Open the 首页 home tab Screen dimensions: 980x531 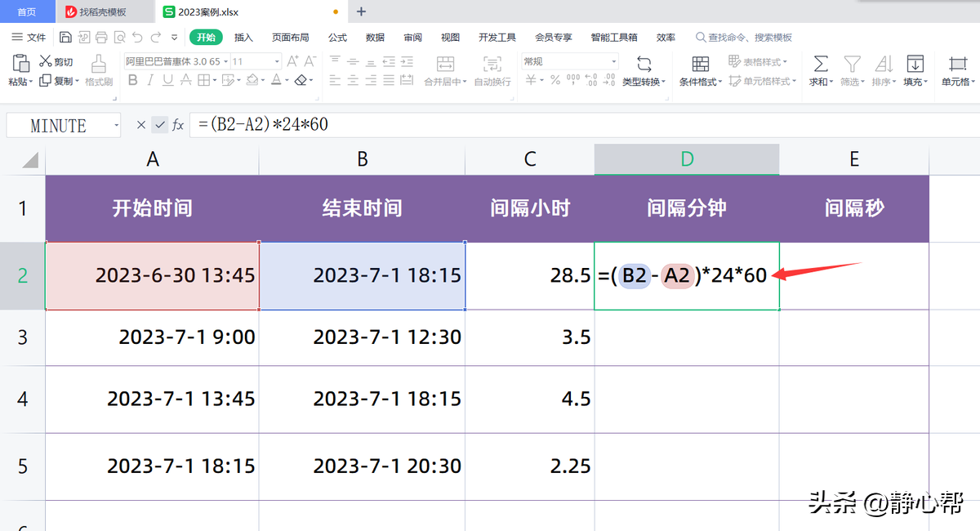[x=27, y=11]
